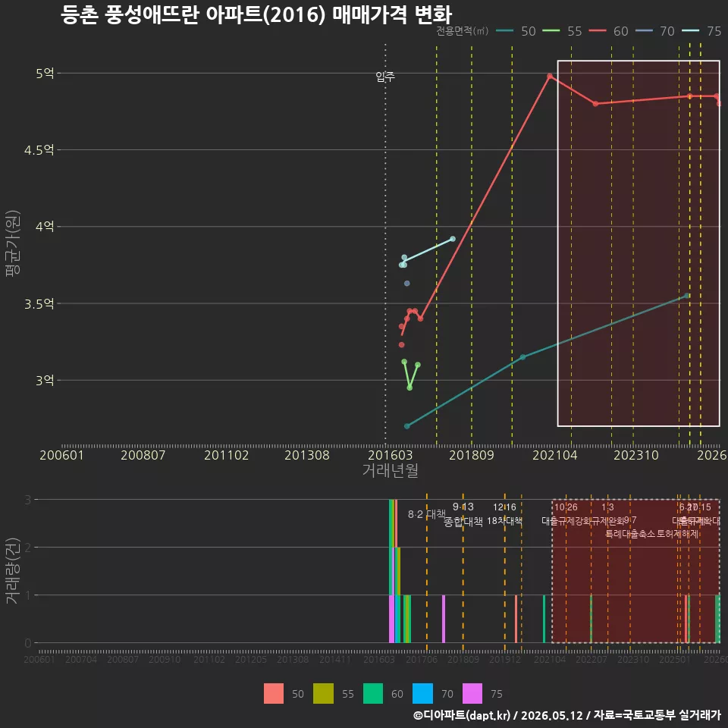
Task: Click the chart title '등촌 풍성애뜨란 아파트(2016) 매매가격 변화'
Action: (x=256, y=14)
